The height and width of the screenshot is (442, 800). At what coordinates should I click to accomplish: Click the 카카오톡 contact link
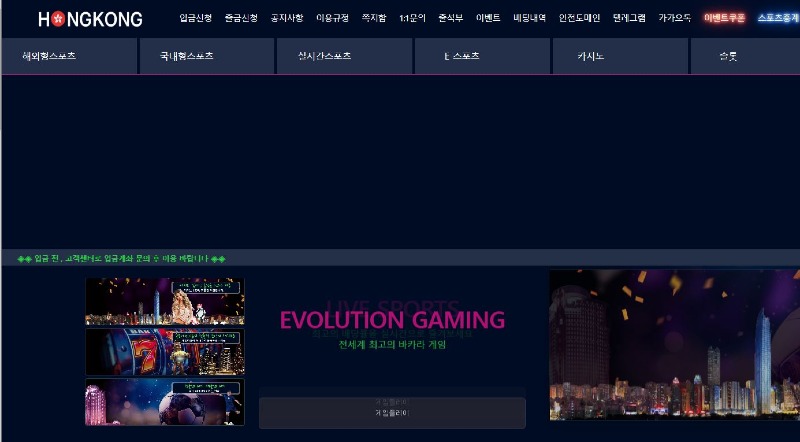coord(674,18)
